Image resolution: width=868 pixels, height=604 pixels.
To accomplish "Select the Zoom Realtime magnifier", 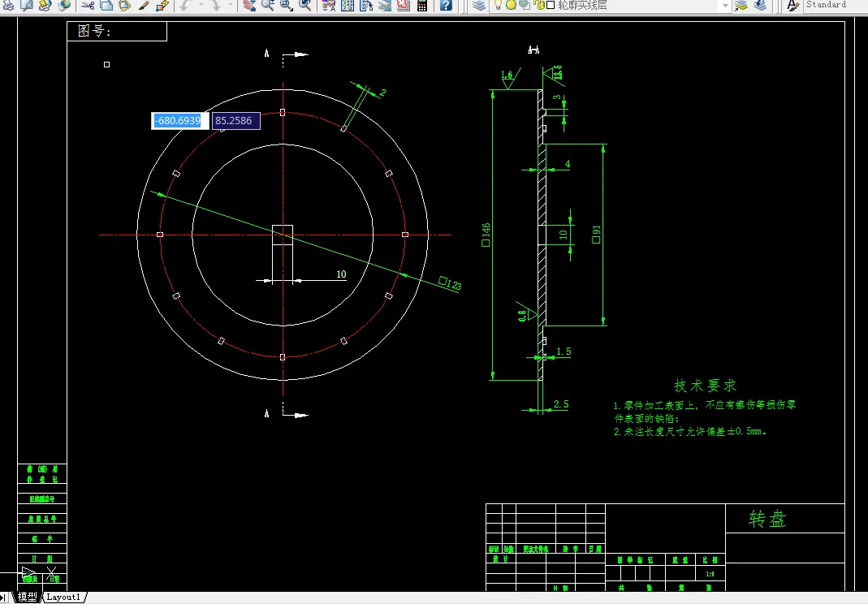I will pos(268,5).
